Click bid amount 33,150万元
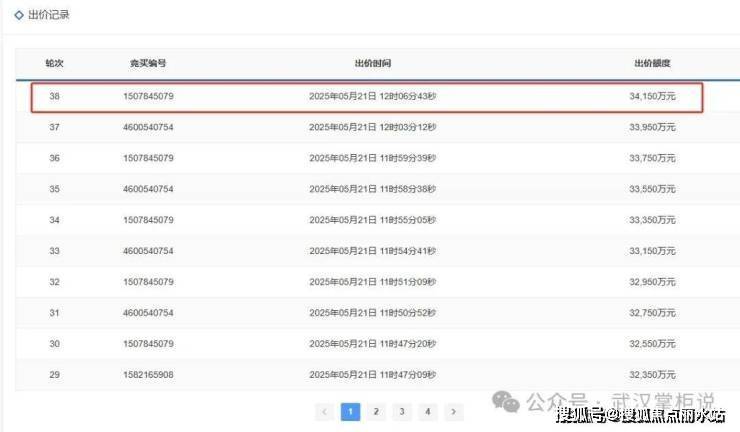Image resolution: width=740 pixels, height=432 pixels. (x=652, y=251)
